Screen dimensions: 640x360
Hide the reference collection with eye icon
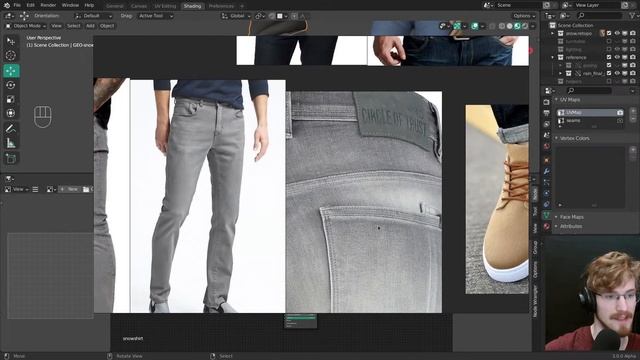click(617, 58)
